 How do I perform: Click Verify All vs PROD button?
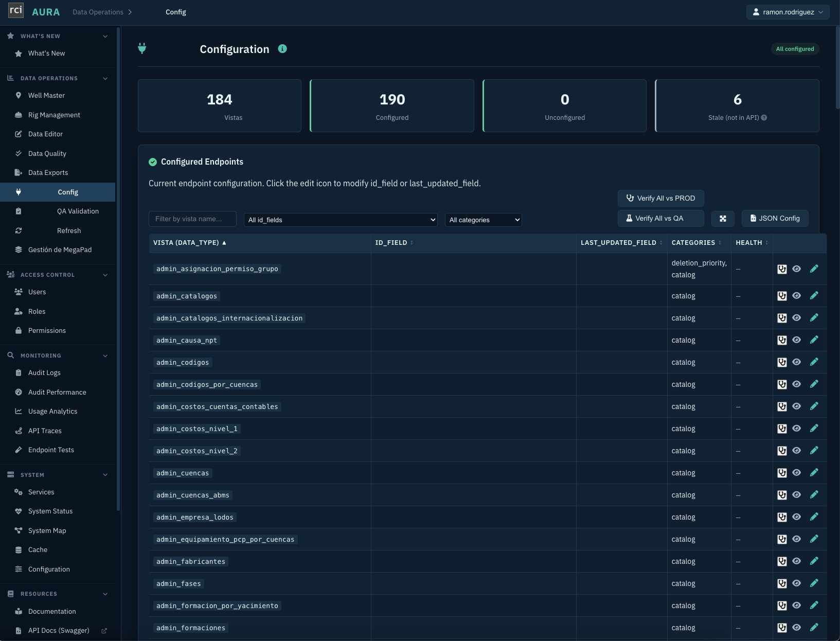[x=660, y=198]
